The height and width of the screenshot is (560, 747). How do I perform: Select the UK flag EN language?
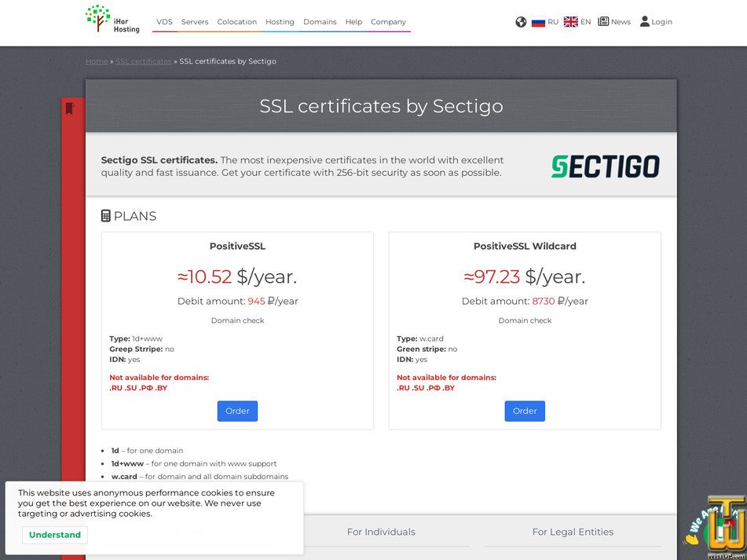tap(577, 22)
